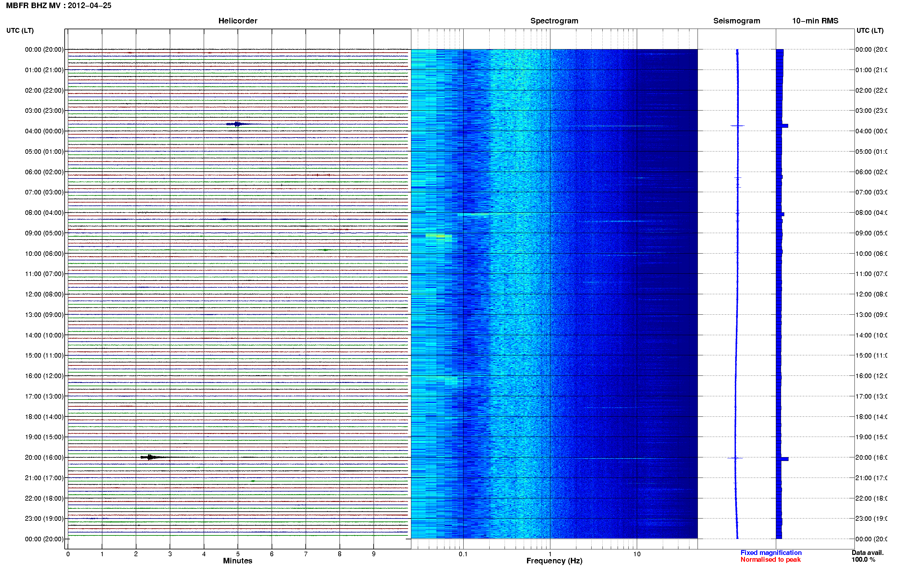Viewport: 924px width, 578px height.
Task: Click the small red event near 06:00 on the helicorder
Action: click(323, 175)
